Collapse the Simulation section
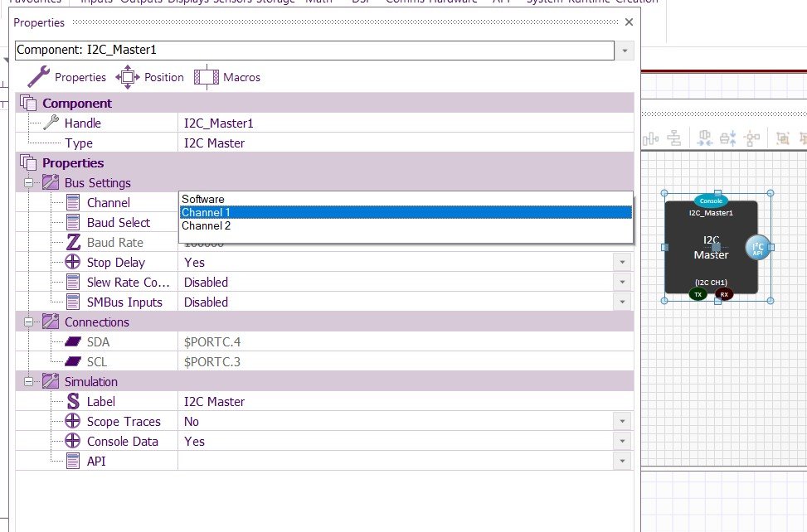Screen dimensions: 807x532 (x=30, y=381)
